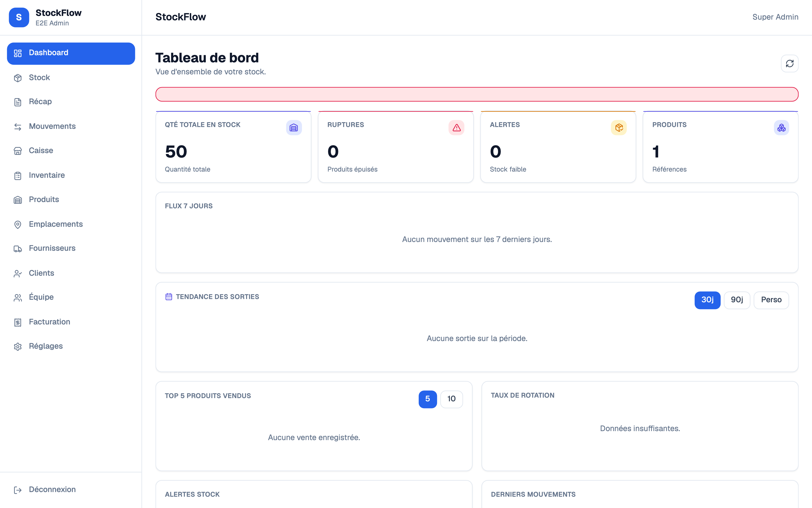Click 'Aucune sortie sur la période.' text
The image size is (812, 508).
click(x=477, y=339)
